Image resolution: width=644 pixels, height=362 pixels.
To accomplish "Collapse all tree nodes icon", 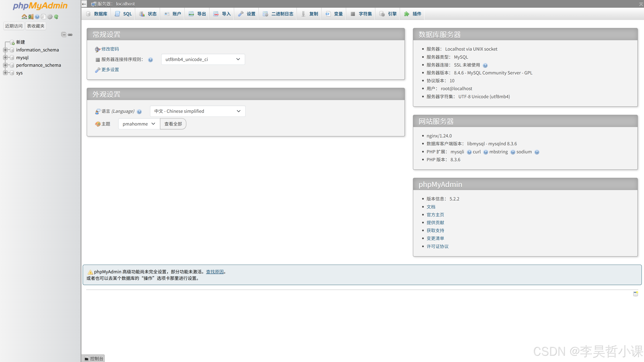I will 64,35.
